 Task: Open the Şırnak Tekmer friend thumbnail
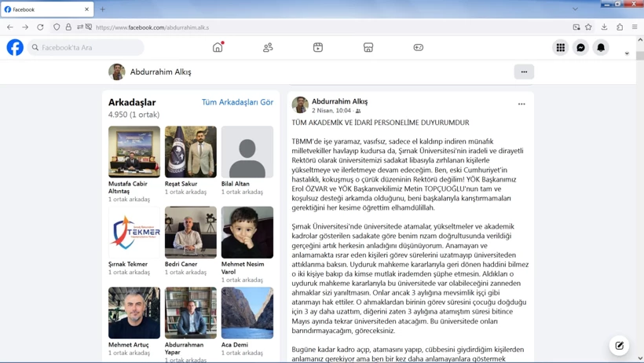[x=134, y=233]
